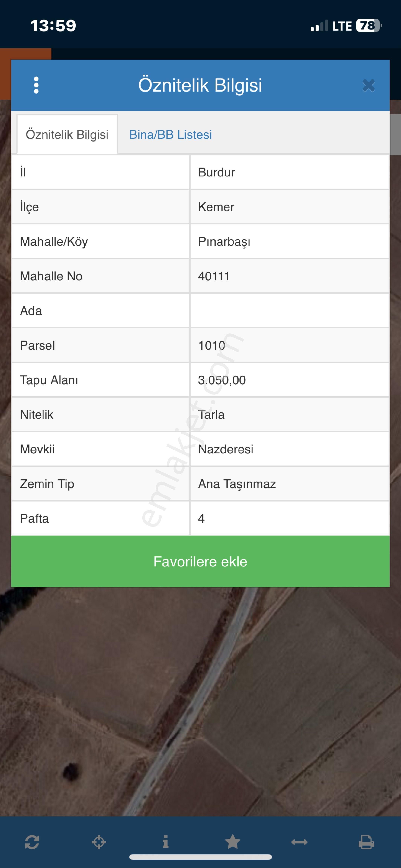Switch to Bina/BB Listesi tab

171,134
